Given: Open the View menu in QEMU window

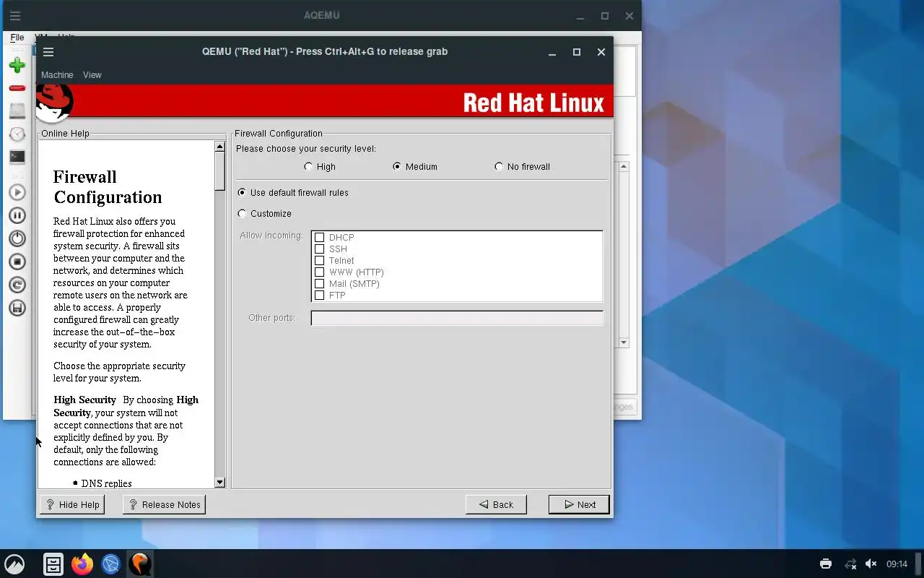Looking at the screenshot, I should (92, 75).
